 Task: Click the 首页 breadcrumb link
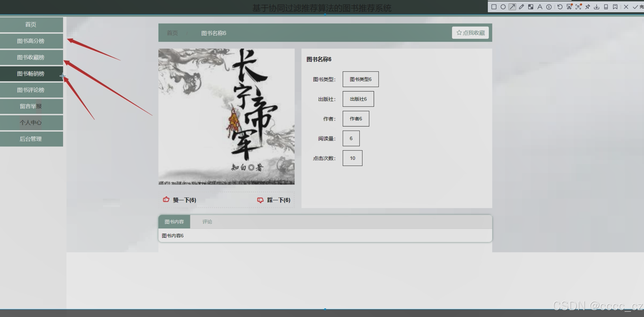(x=172, y=33)
